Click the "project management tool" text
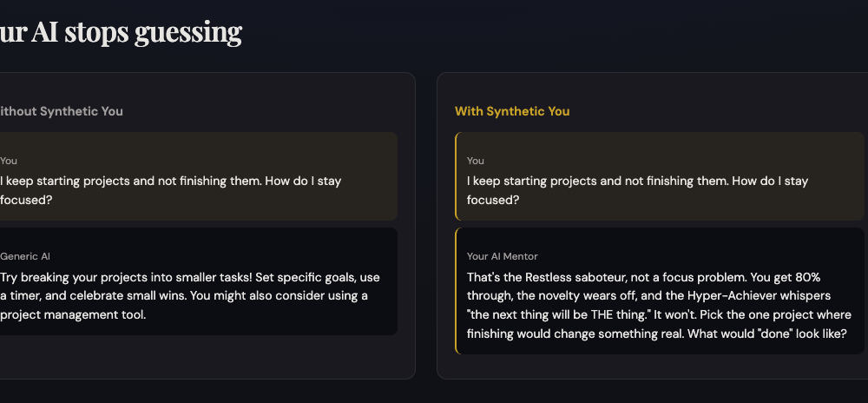 (x=73, y=315)
